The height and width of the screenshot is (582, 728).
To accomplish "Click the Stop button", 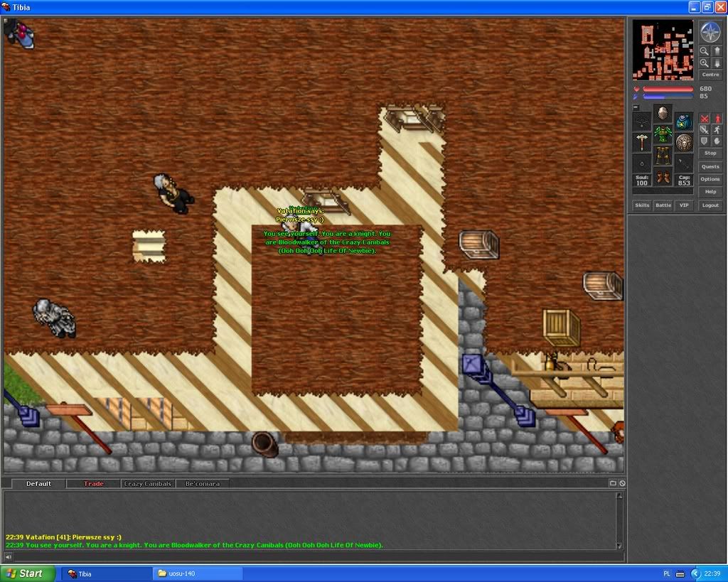I will (710, 153).
